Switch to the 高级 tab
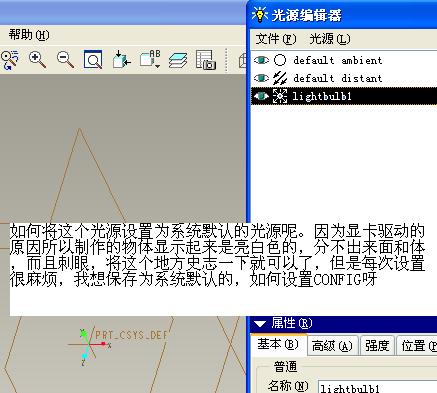This screenshot has height=393, width=437. 332,346
